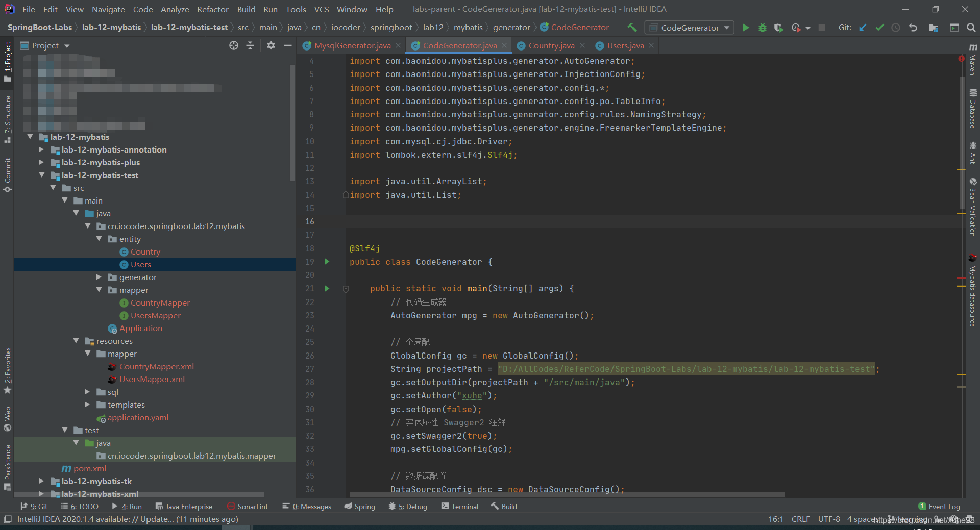The image size is (980, 530).
Task: Click the Git commit checkmark icon
Action: coord(879,28)
